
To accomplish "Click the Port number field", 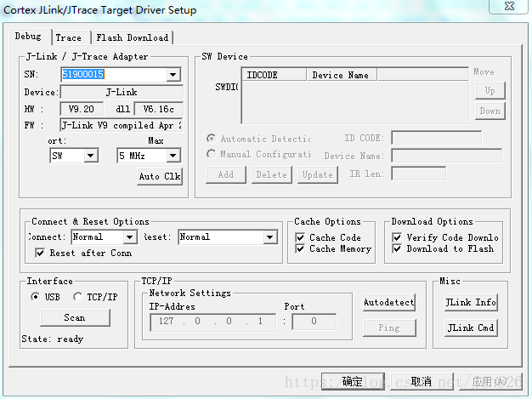I will [314, 322].
